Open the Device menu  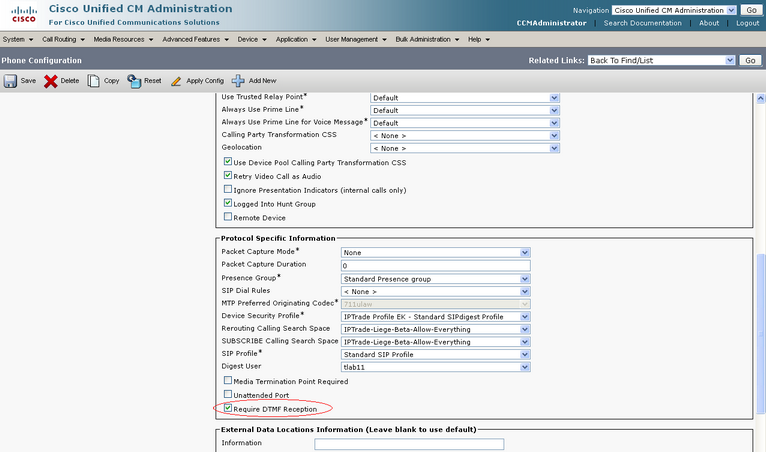[x=252, y=39]
